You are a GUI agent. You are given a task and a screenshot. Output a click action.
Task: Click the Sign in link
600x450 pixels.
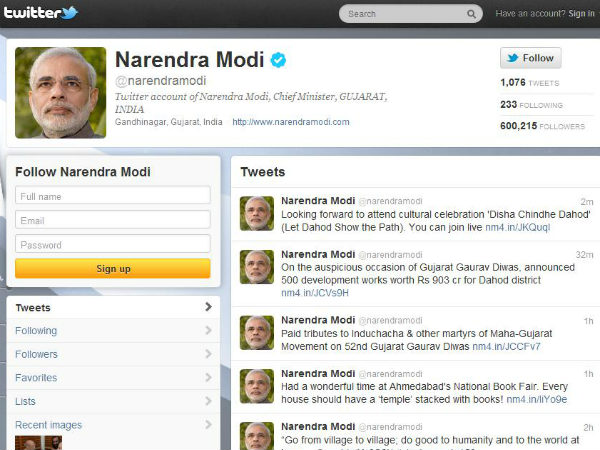pyautogui.click(x=581, y=14)
